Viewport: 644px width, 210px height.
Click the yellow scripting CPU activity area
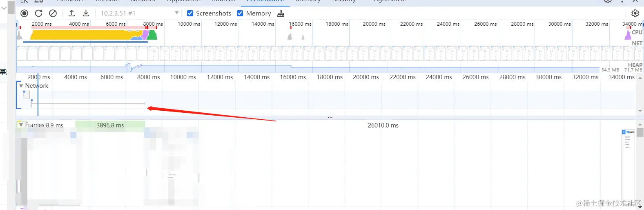(x=82, y=35)
